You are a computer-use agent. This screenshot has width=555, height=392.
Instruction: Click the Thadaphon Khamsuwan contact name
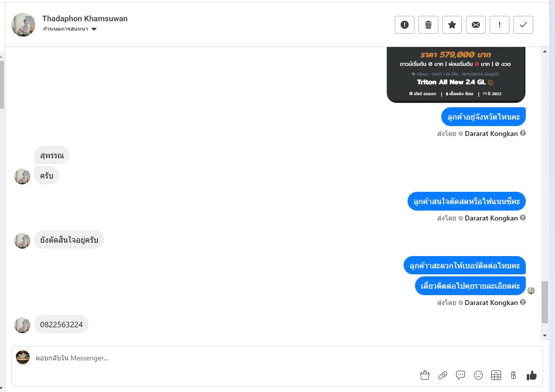point(85,19)
